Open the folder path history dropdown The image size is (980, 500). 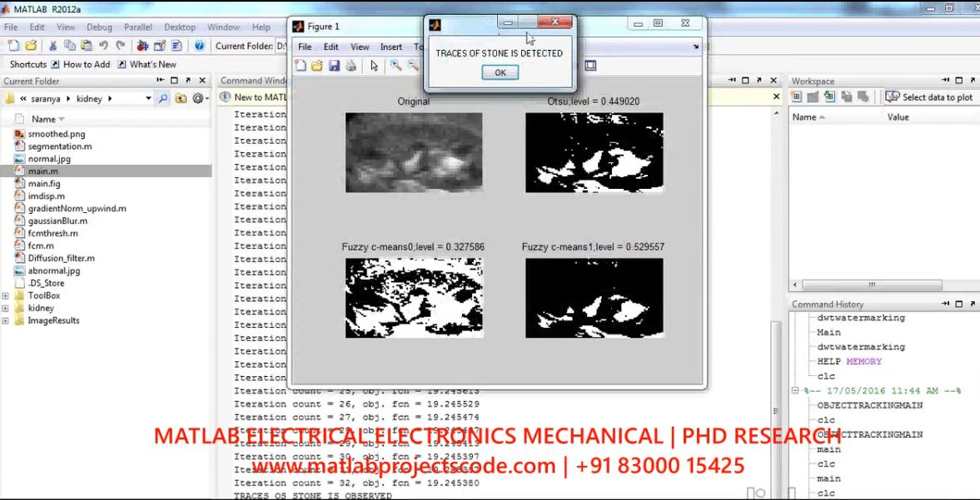pos(148,98)
